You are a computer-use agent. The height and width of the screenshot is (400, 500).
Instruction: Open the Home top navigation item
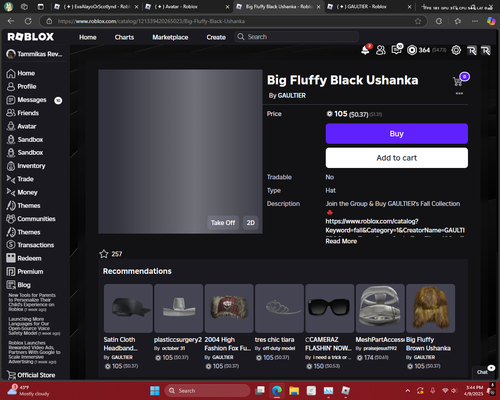point(88,37)
